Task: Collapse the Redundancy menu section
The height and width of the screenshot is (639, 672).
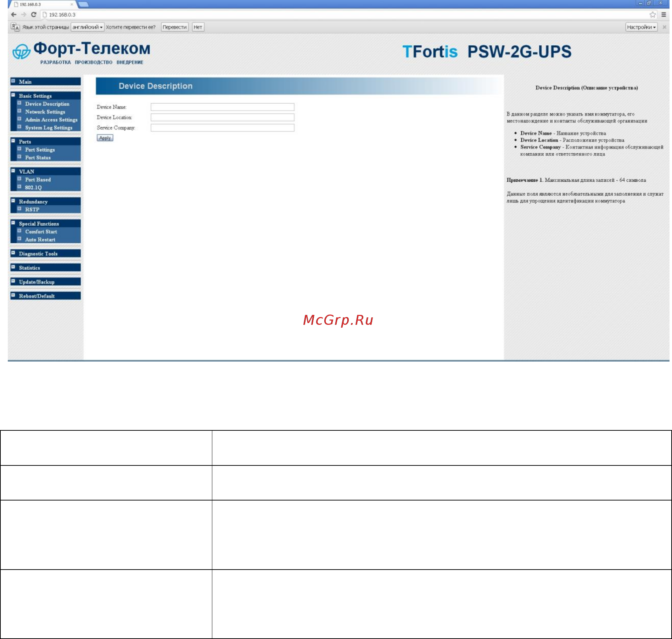Action: coord(13,201)
